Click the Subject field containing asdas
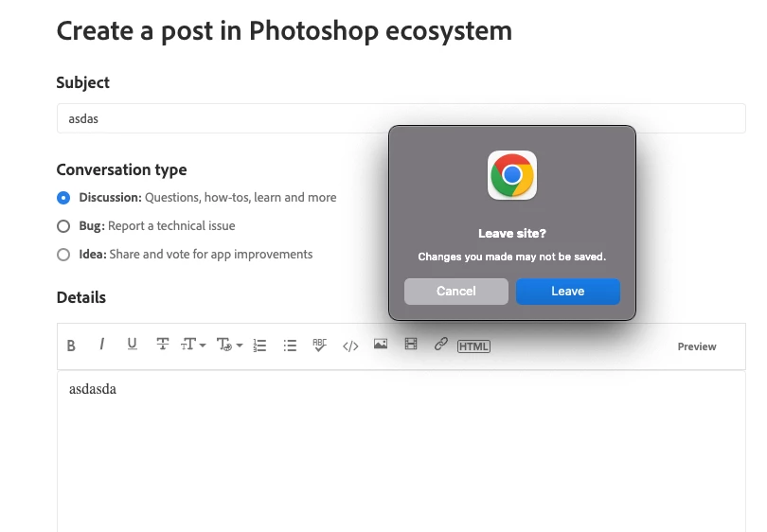 pos(401,118)
